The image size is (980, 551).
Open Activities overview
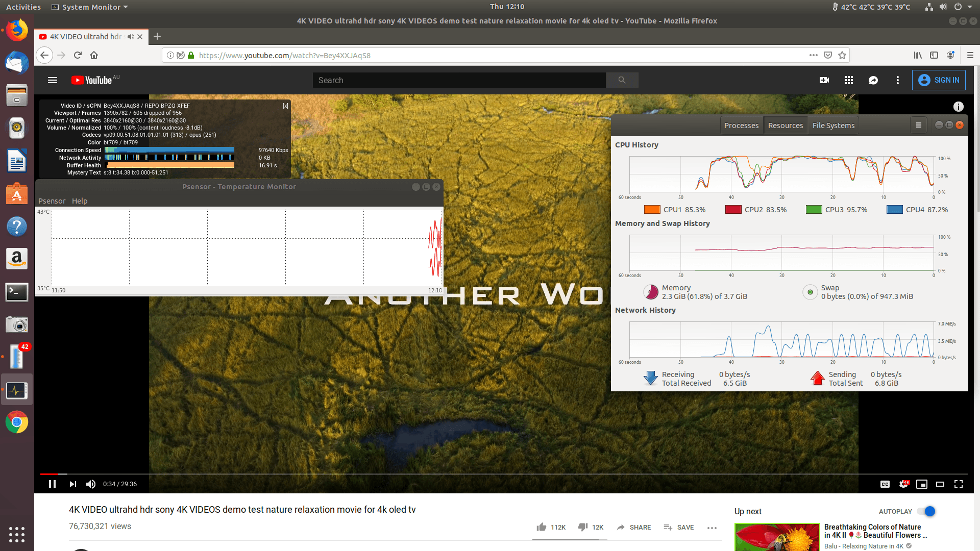coord(23,7)
